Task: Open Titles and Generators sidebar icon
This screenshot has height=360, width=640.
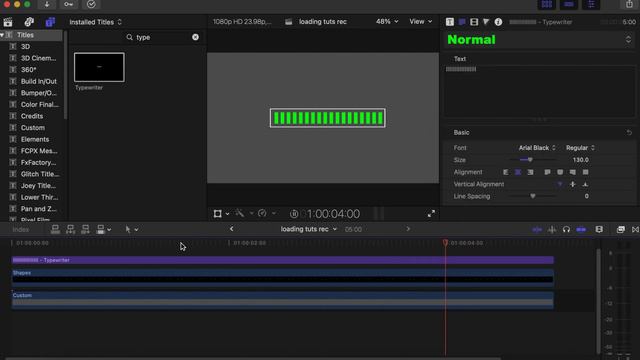Action: pyautogui.click(x=50, y=22)
